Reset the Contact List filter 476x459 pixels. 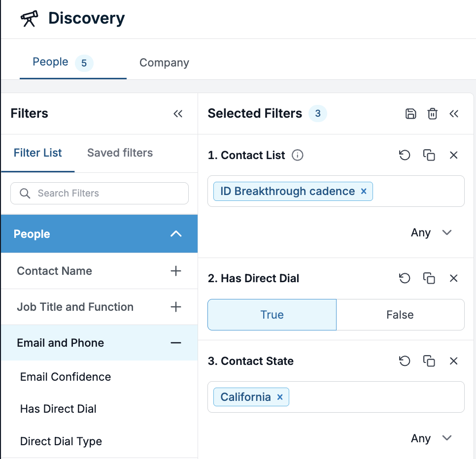405,155
